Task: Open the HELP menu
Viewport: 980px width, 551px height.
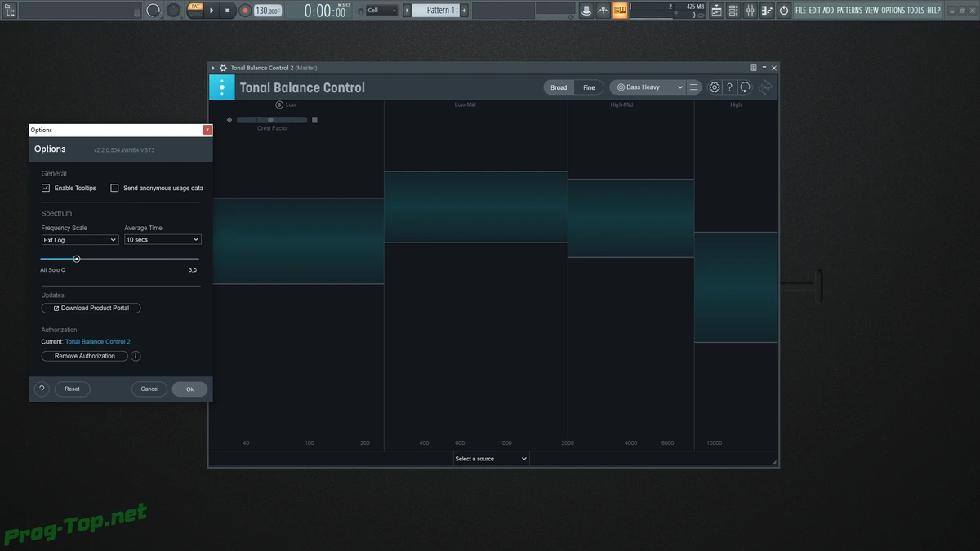Action: pyautogui.click(x=933, y=11)
